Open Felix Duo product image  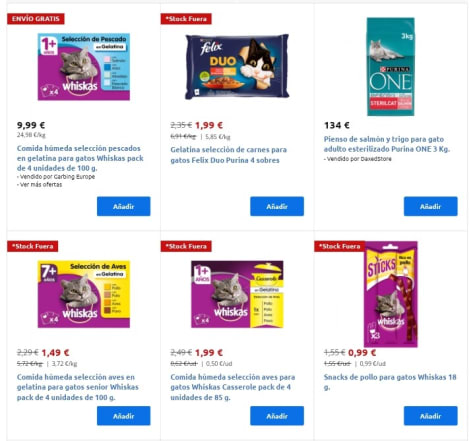coord(237,66)
